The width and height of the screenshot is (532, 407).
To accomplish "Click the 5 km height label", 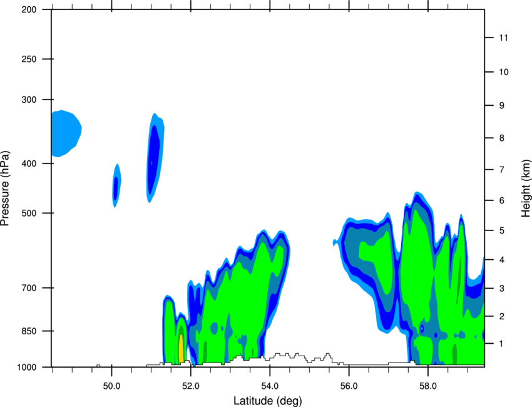I will pos(502,231).
